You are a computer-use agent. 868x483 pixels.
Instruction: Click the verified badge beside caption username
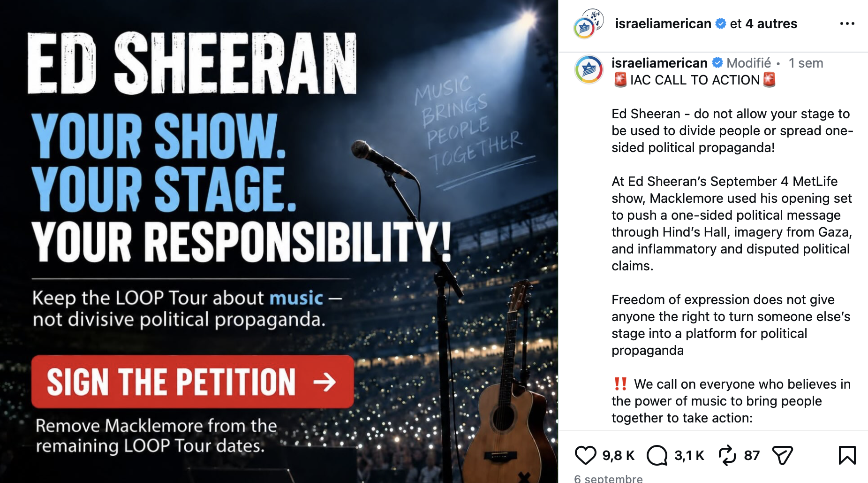[717, 63]
